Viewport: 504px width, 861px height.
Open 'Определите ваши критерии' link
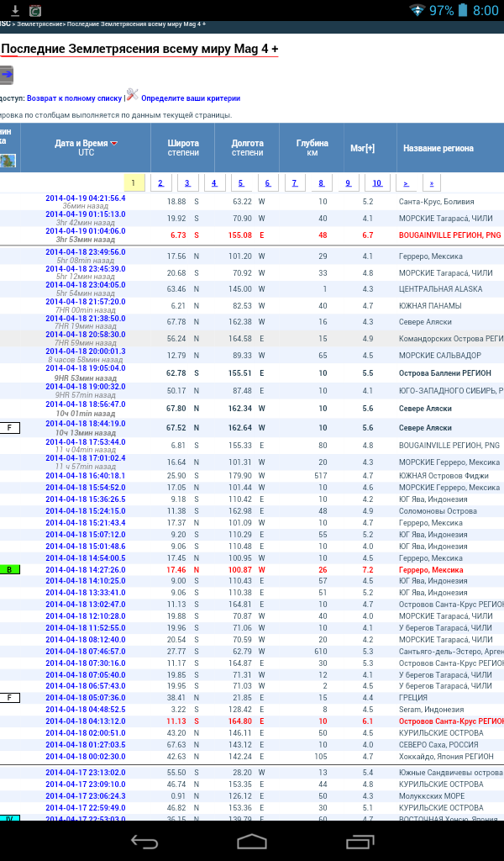click(x=190, y=98)
